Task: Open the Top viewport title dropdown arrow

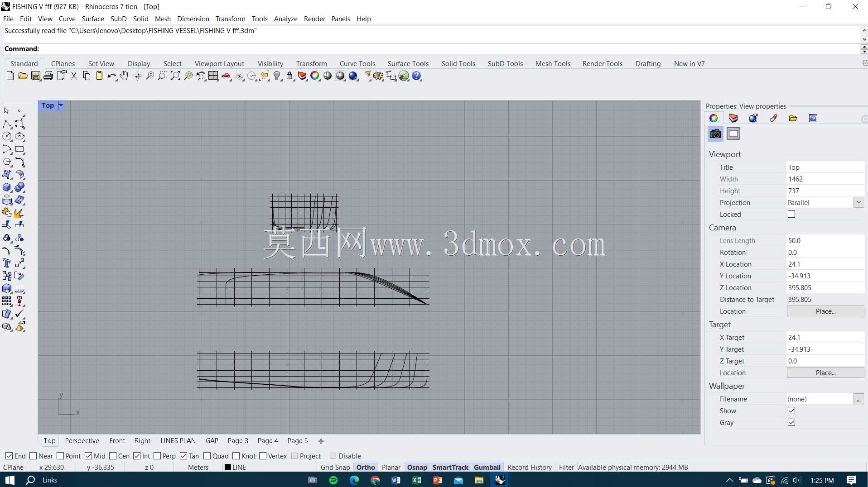Action: (61, 105)
